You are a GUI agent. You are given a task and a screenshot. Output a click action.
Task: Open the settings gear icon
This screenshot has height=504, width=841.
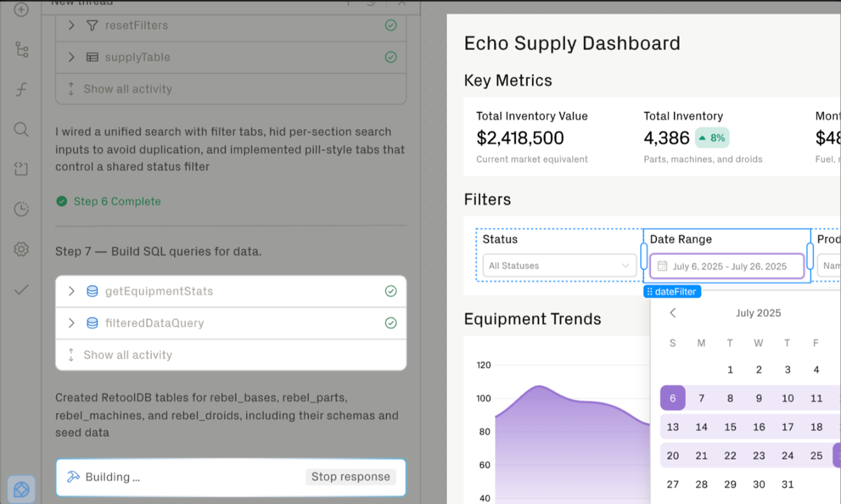click(21, 249)
